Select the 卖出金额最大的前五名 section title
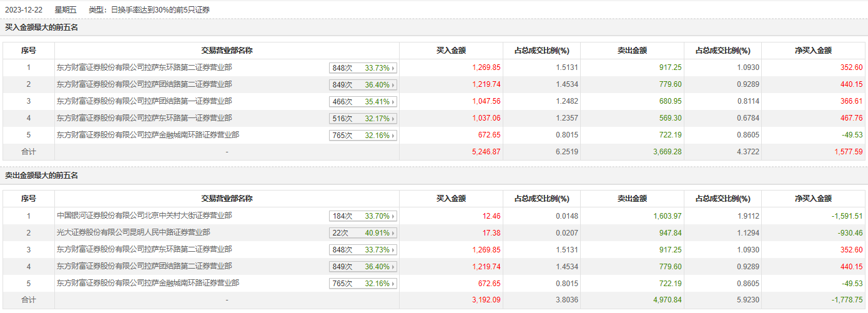The image size is (868, 313). tap(42, 176)
